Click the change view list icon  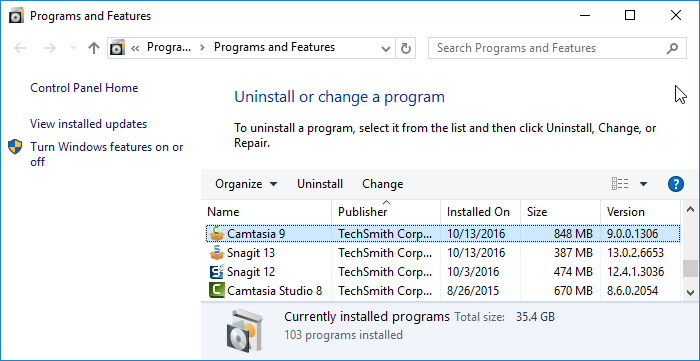coord(621,184)
